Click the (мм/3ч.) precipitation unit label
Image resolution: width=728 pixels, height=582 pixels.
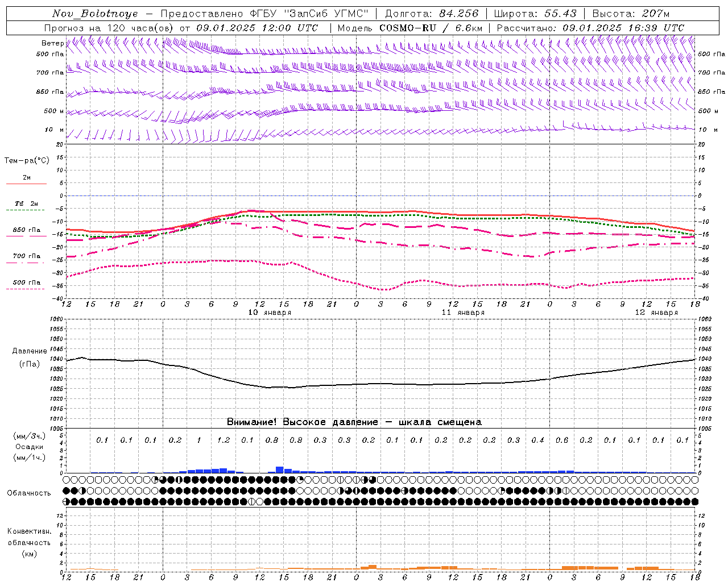[29, 436]
